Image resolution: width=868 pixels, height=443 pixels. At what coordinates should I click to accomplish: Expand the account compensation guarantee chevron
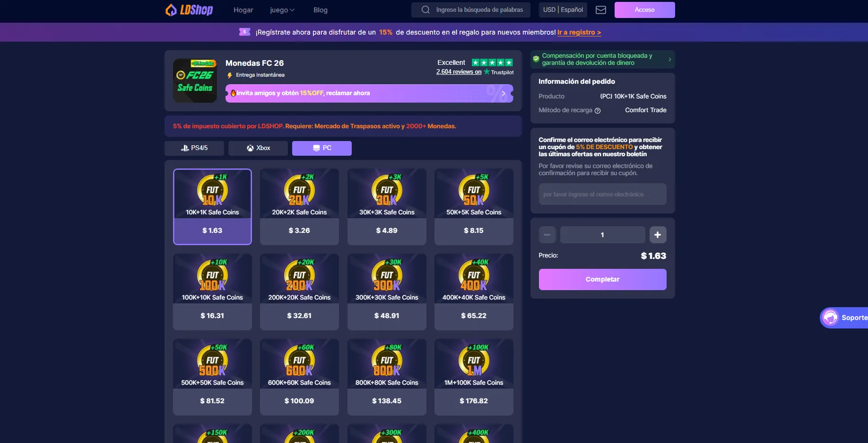click(669, 59)
